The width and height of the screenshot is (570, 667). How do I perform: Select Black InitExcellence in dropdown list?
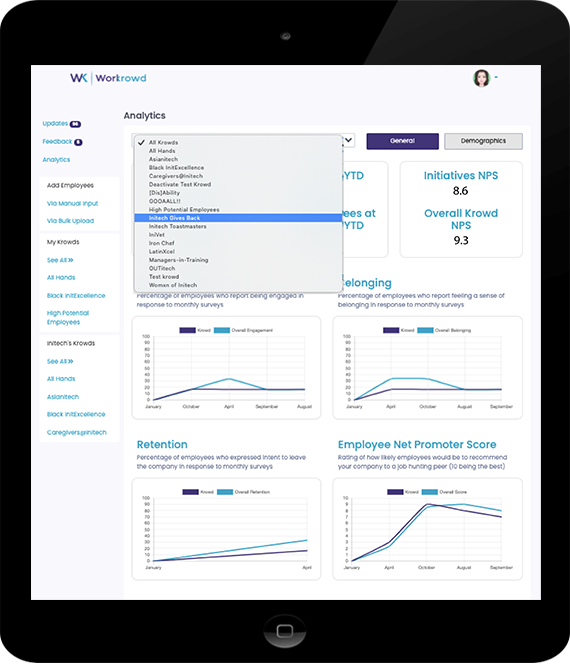click(x=238, y=168)
